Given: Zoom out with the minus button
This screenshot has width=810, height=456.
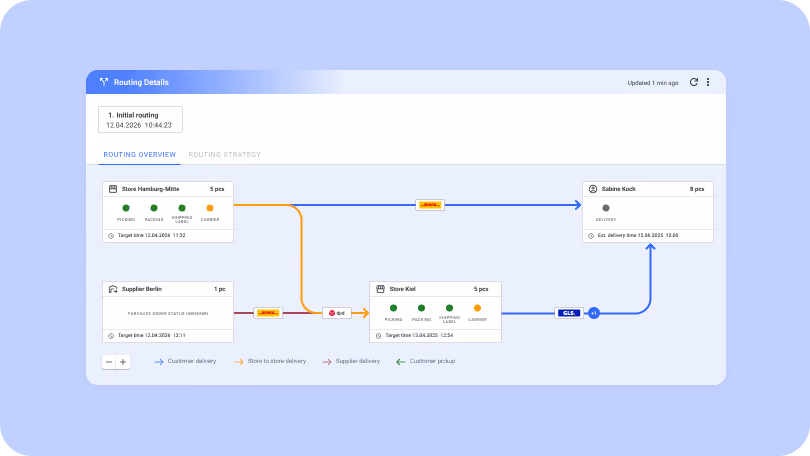Looking at the screenshot, I should pyautogui.click(x=109, y=362).
